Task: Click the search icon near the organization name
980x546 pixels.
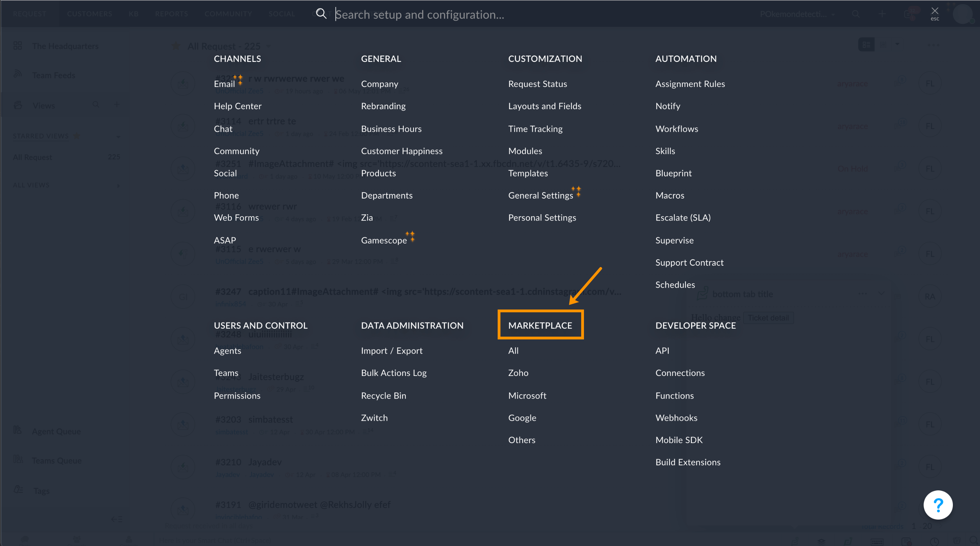Action: coord(856,14)
